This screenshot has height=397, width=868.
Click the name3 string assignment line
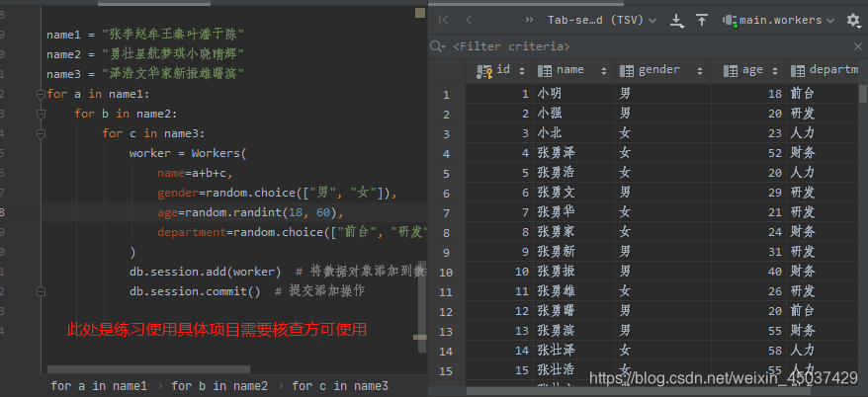coord(145,74)
